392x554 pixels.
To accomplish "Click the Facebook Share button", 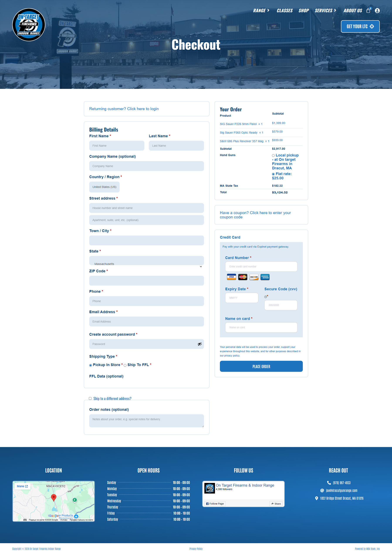I will [x=276, y=503].
